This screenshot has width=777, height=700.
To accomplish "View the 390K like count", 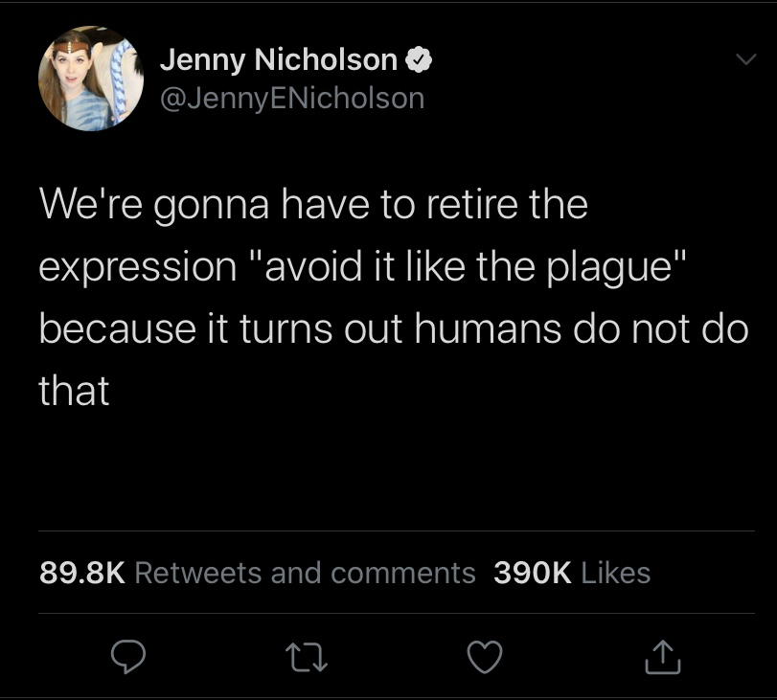I will (x=533, y=573).
